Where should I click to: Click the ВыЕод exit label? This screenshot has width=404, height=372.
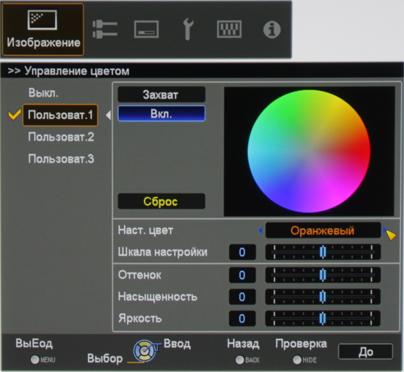point(34,343)
